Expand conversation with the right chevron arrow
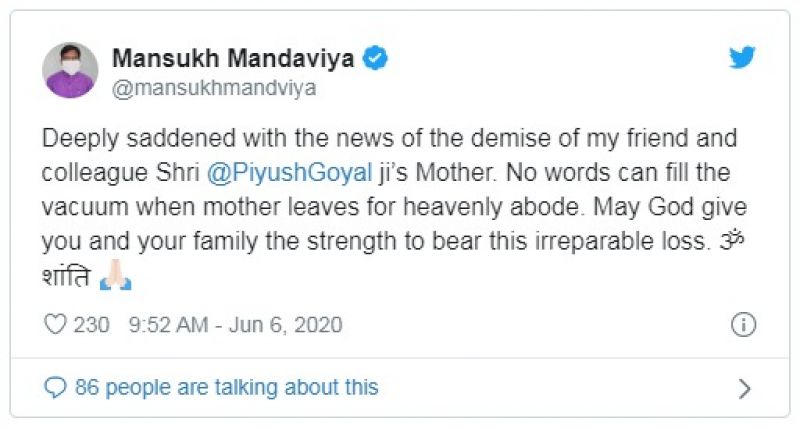Screen dimensions: 800x429 743,388
